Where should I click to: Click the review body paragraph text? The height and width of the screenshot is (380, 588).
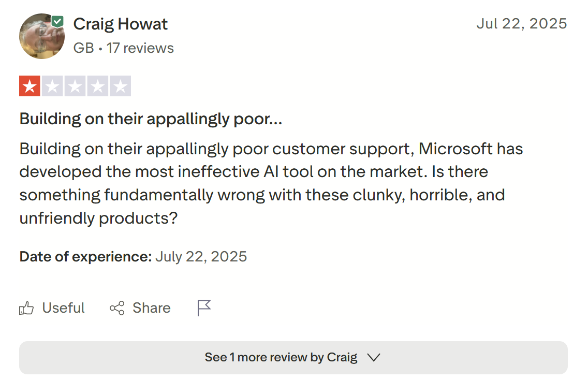click(x=271, y=183)
